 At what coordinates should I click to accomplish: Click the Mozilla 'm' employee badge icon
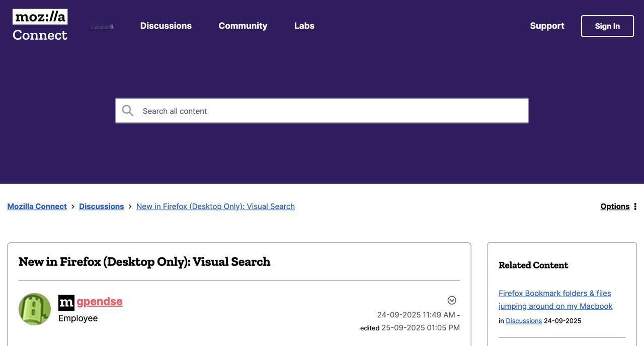click(66, 303)
